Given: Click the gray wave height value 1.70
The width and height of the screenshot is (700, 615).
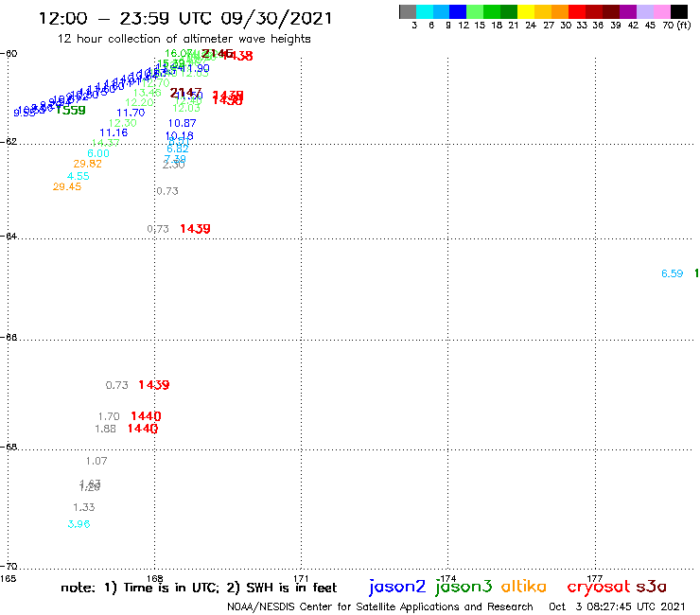Looking at the screenshot, I should (x=109, y=416).
